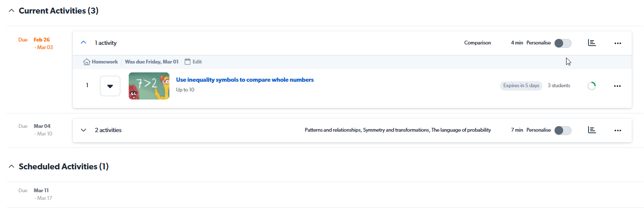This screenshot has height=210, width=644.
Task: Open three-dot menu for Feb 26 activity group
Action: (617, 43)
